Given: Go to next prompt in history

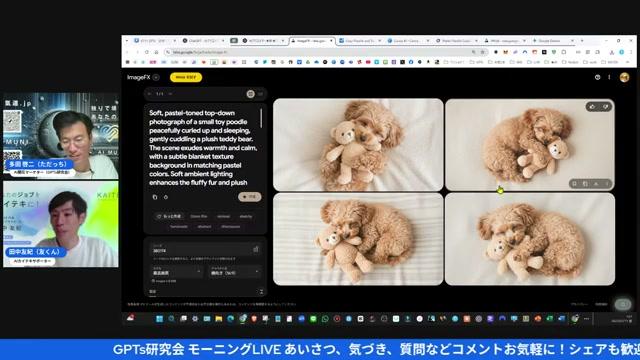Looking at the screenshot, I should [170, 94].
